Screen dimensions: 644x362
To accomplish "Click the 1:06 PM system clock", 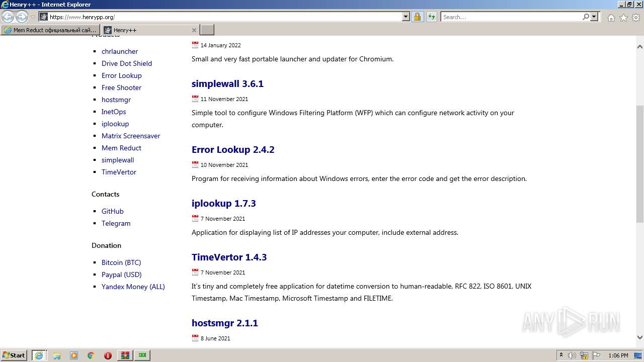I will [x=618, y=355].
